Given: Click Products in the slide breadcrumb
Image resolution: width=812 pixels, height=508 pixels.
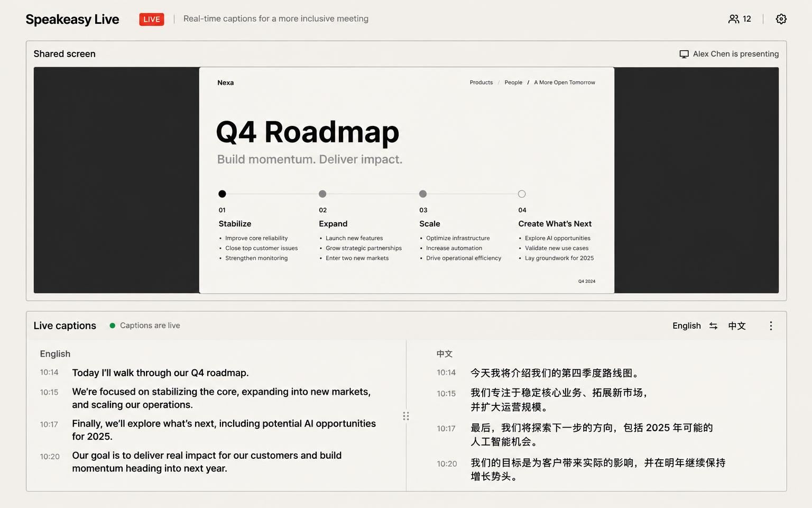Looking at the screenshot, I should 481,83.
